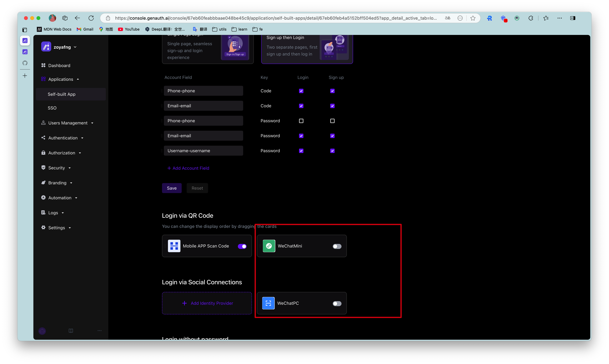Uncheck Login for Email-email Code row
Screen dimensions: 609x364
pos(301,106)
